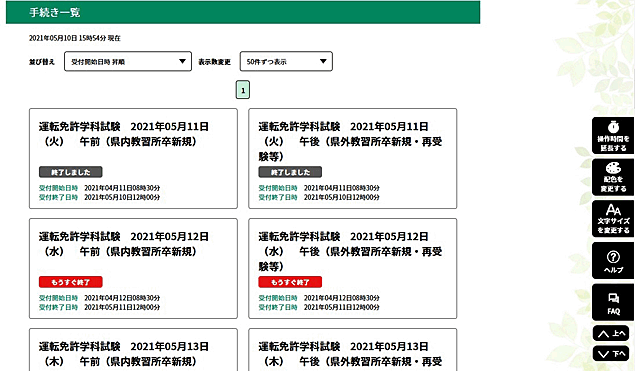Image resolution: width=635 pixels, height=371 pixels.
Task: Click 終了しました badge on 05月11日 午前 card
Action: pos(70,172)
